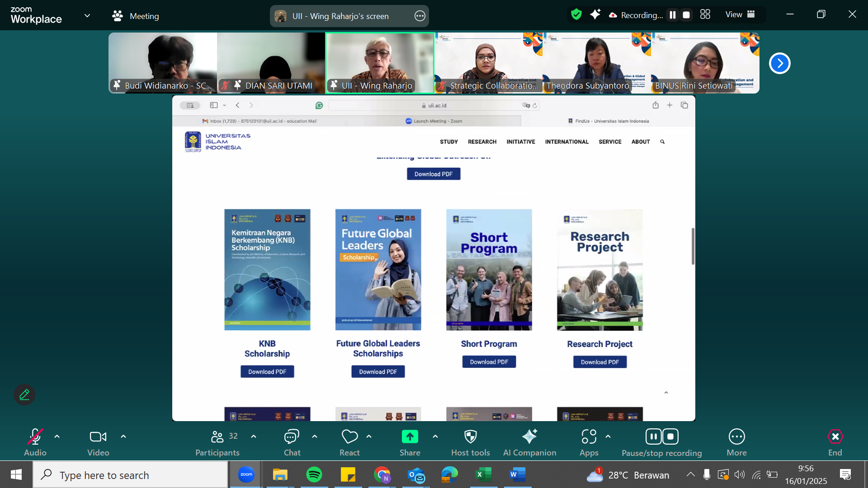Open INITIATIVE menu on UII website
Screen dimensions: 868x488
tap(521, 142)
